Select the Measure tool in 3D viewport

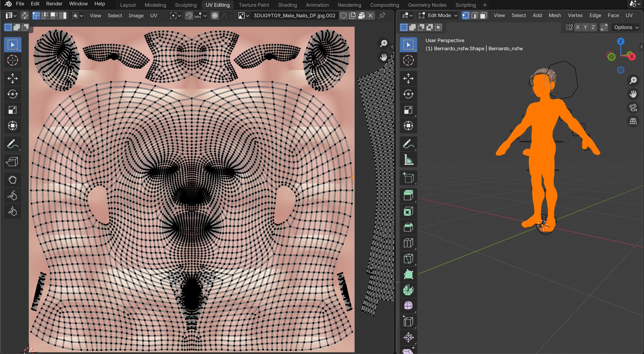coord(408,160)
